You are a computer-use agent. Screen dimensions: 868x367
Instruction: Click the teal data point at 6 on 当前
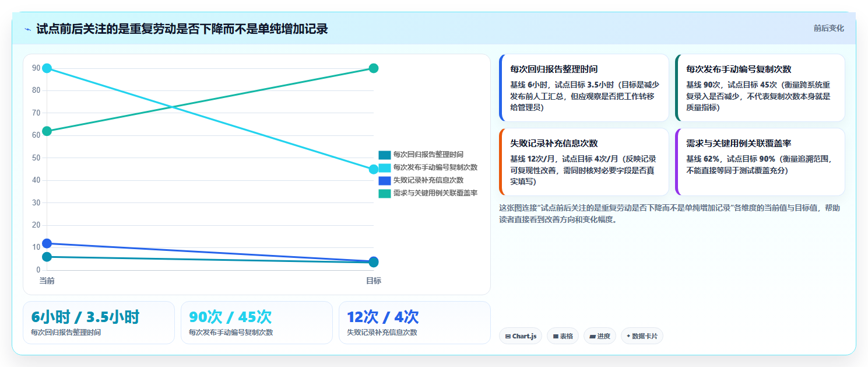pos(47,257)
